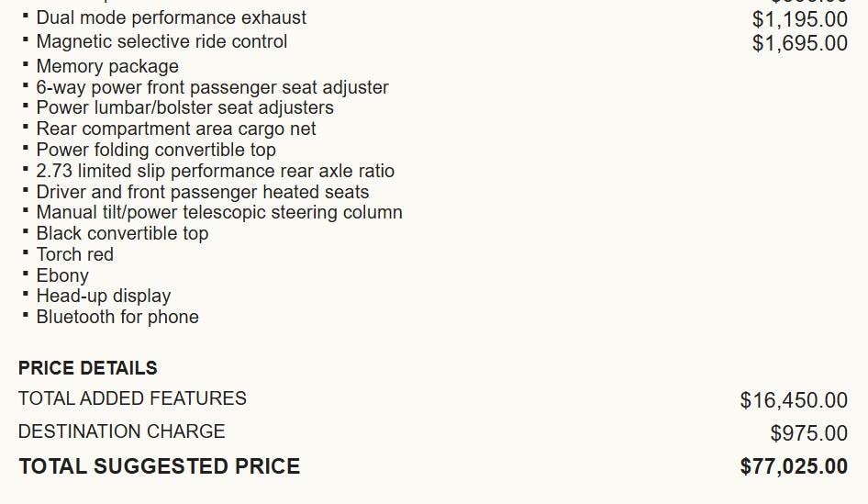Click Power folding convertible top item

156,150
